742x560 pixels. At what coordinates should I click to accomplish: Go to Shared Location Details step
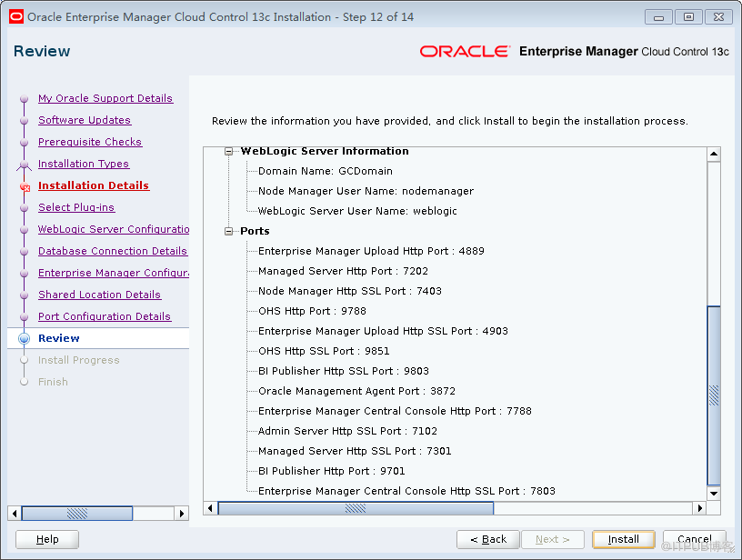(x=99, y=295)
